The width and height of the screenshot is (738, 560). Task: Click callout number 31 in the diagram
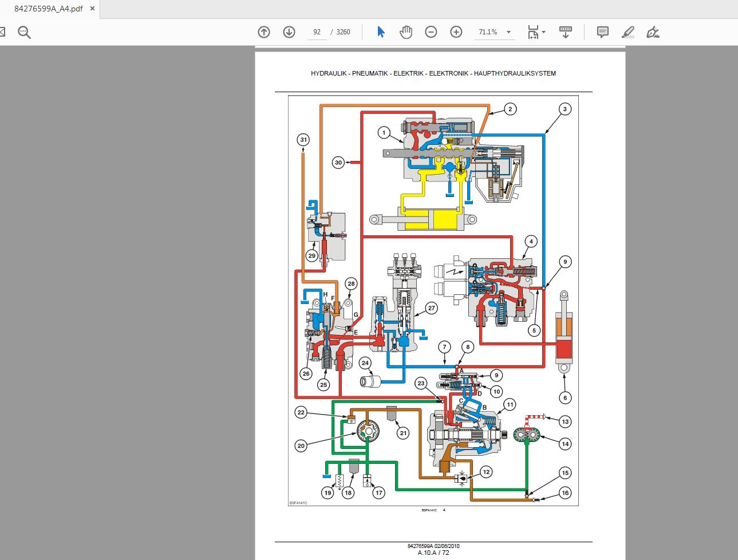tap(303, 140)
